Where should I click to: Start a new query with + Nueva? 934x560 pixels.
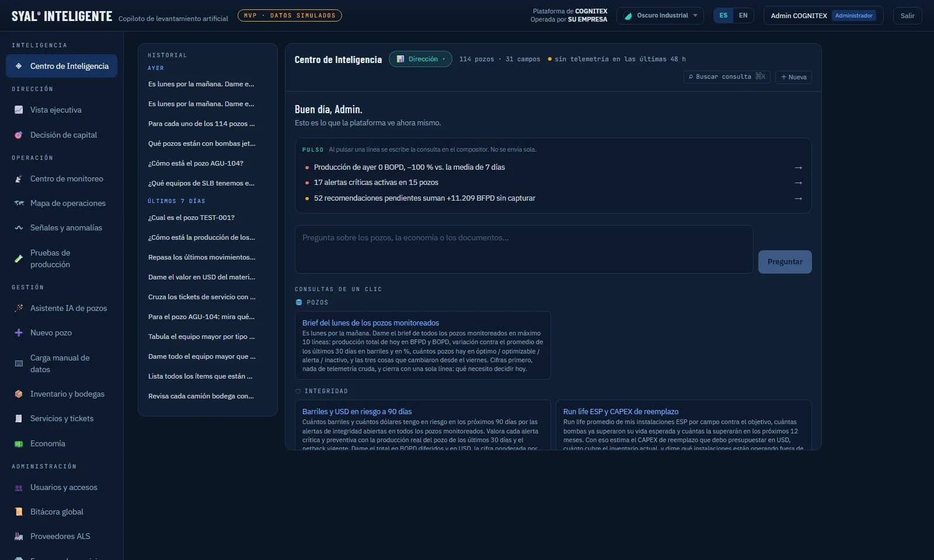click(793, 77)
